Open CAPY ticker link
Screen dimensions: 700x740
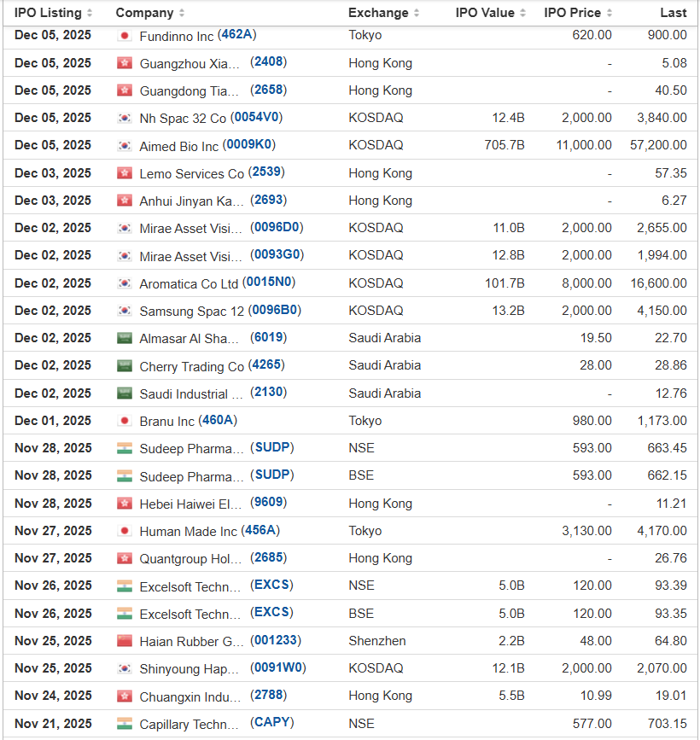pyautogui.click(x=271, y=722)
